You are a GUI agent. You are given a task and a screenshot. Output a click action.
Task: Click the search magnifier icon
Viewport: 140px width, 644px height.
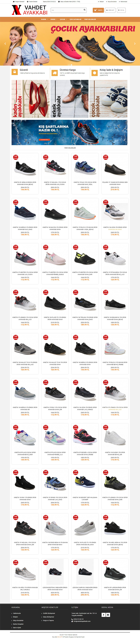84,10
